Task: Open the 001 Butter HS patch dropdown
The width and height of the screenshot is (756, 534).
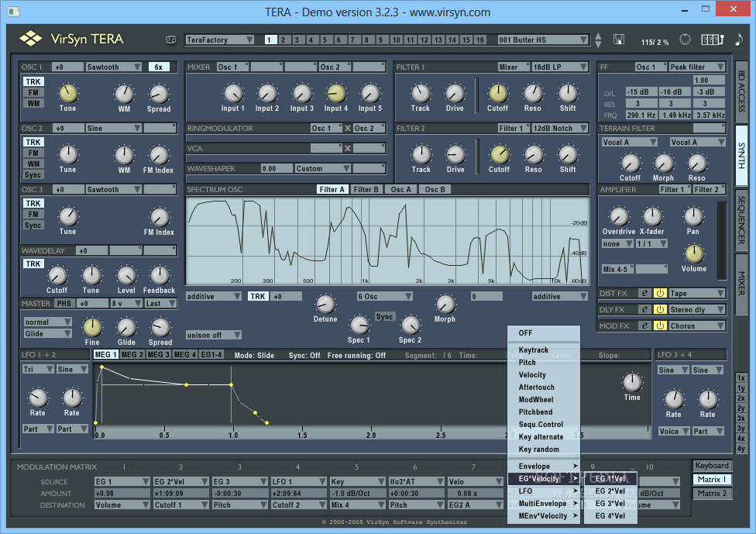Action: pos(543,40)
